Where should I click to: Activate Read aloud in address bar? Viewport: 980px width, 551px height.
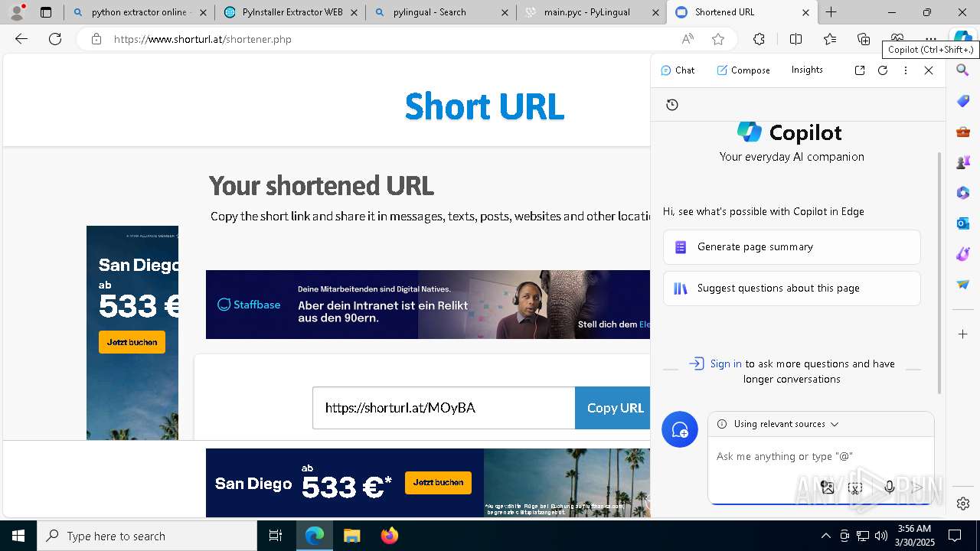click(688, 39)
